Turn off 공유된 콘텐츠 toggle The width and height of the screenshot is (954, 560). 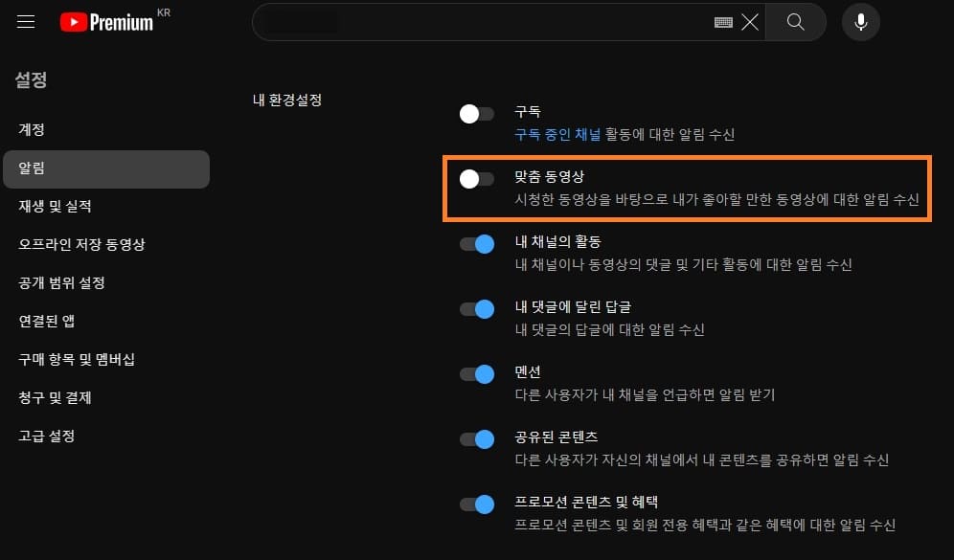[476, 439]
